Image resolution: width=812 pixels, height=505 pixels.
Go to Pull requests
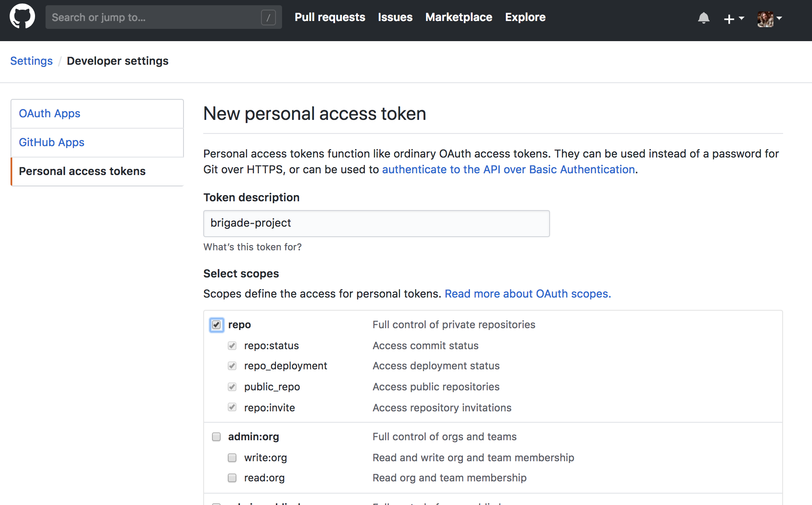click(330, 17)
